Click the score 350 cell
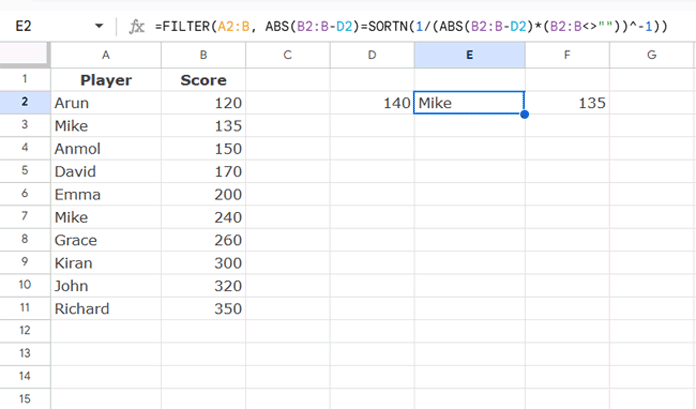 tap(203, 309)
